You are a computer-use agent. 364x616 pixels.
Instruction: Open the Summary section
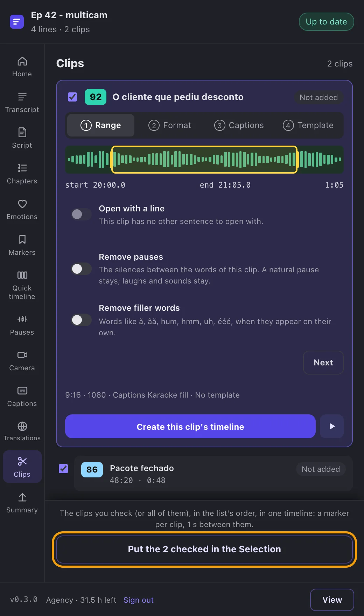point(22,503)
